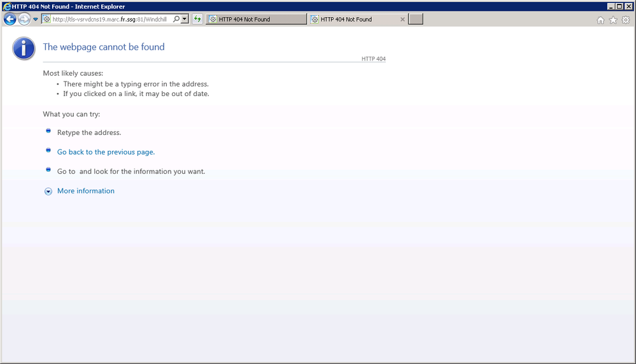Minimize the Internet Explorer window
The image size is (636, 364).
tap(611, 6)
